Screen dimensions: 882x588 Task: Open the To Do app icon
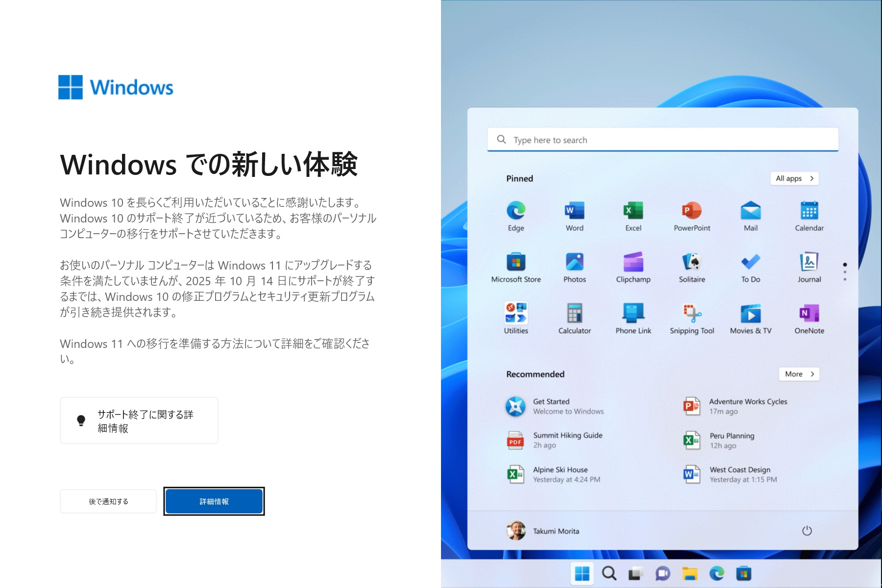pyautogui.click(x=751, y=262)
